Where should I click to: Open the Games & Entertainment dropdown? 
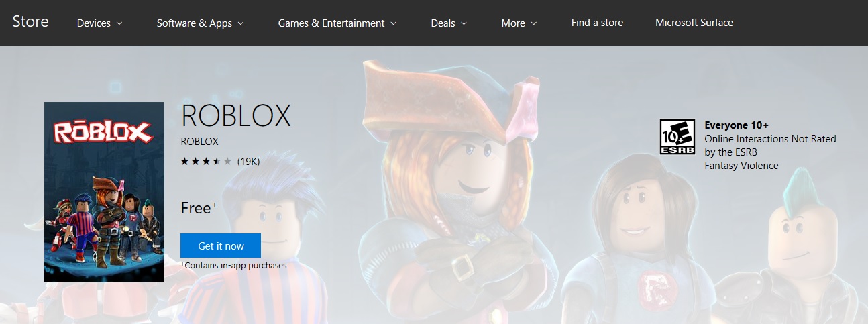(x=337, y=23)
